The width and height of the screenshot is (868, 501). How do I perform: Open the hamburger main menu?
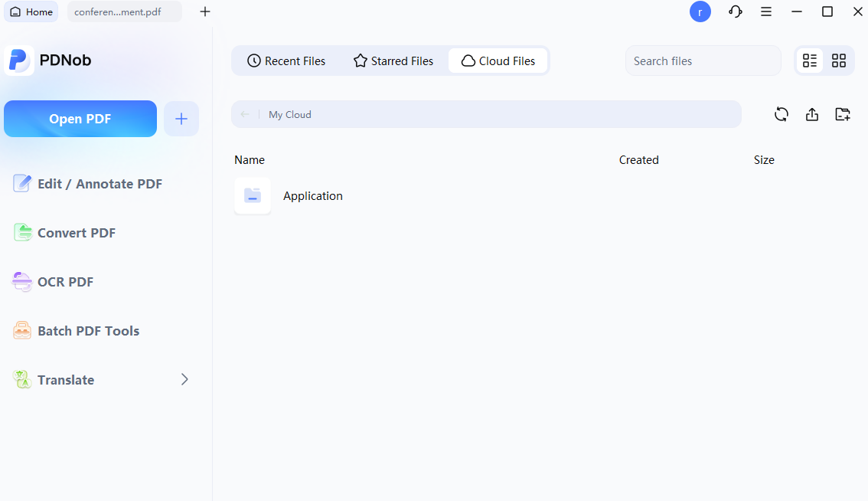point(765,11)
